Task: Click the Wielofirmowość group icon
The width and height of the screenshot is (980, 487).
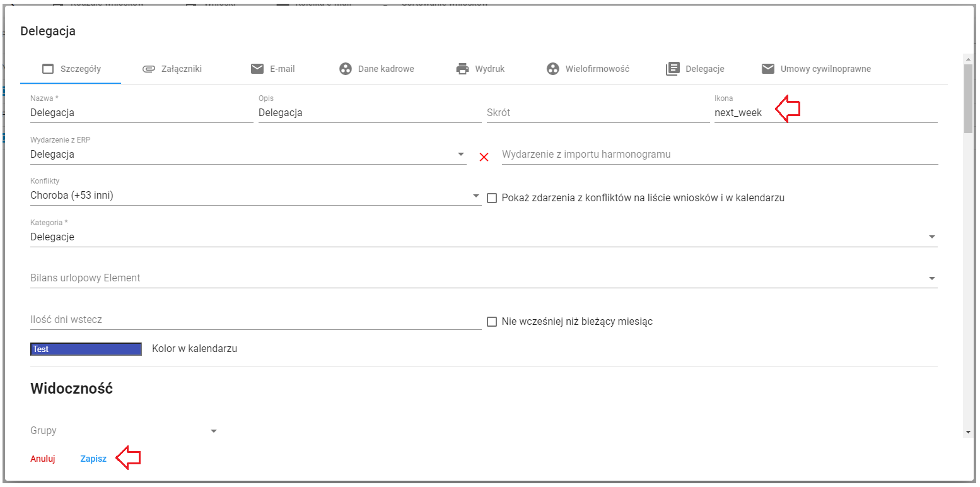Action: click(x=553, y=69)
